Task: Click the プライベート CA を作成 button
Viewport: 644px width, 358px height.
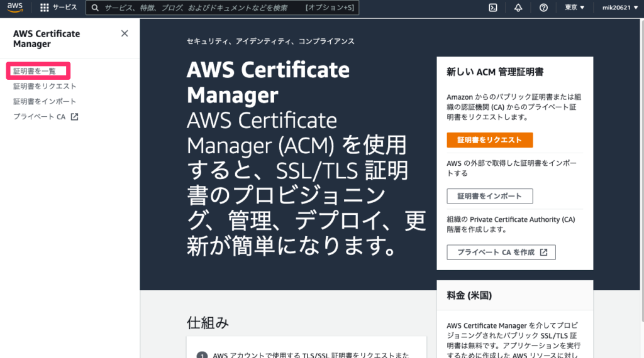Action: (x=501, y=252)
